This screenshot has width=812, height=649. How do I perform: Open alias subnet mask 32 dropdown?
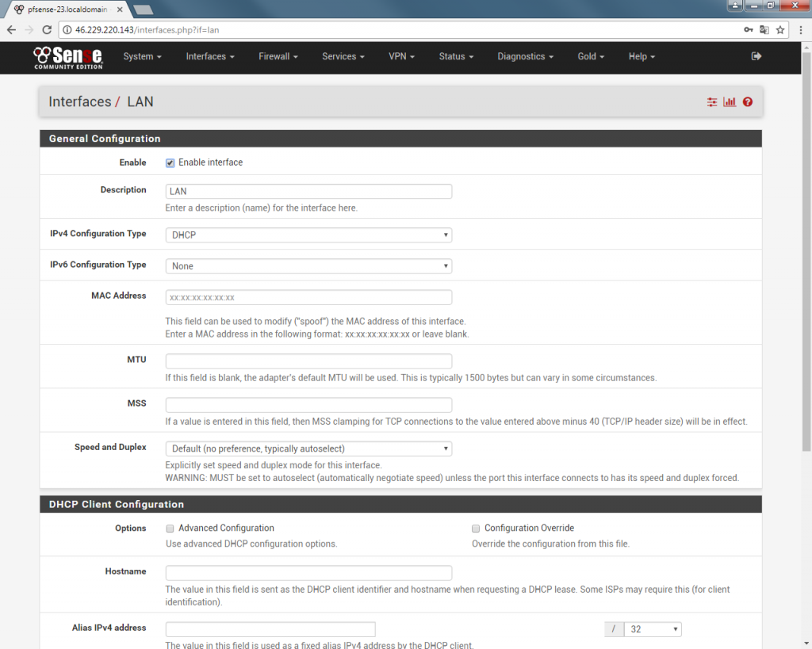click(653, 629)
